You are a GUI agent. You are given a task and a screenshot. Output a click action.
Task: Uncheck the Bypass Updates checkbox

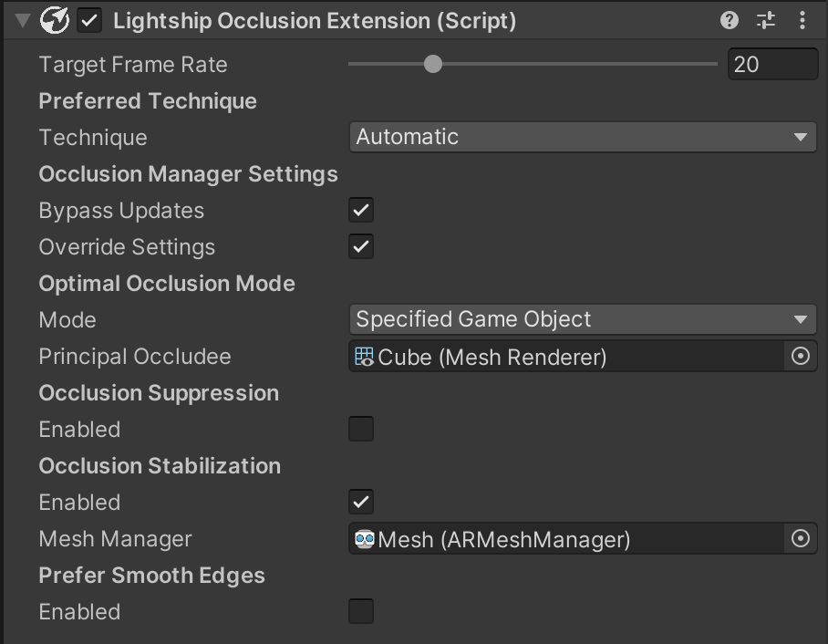coord(360,210)
